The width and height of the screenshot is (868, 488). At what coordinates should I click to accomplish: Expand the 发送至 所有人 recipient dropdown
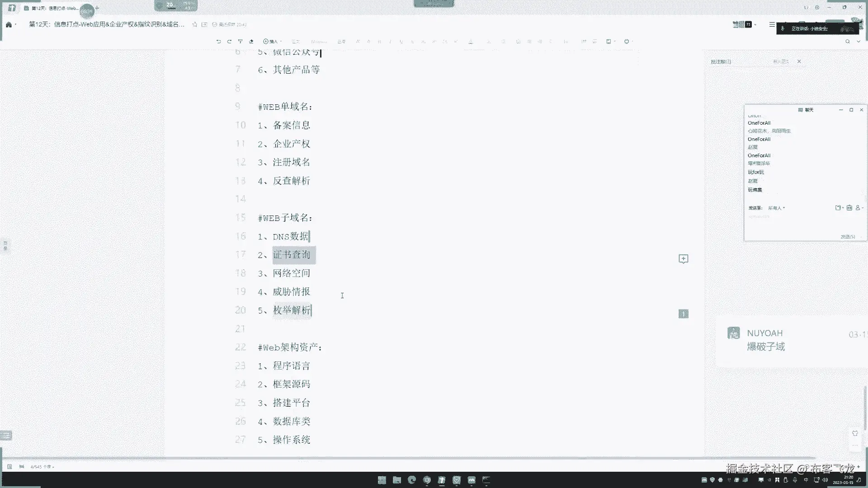point(776,208)
